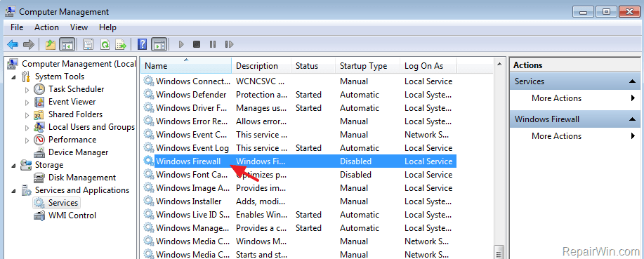This screenshot has width=644, height=259.
Task: Open More Actions under Services
Action: tap(556, 98)
